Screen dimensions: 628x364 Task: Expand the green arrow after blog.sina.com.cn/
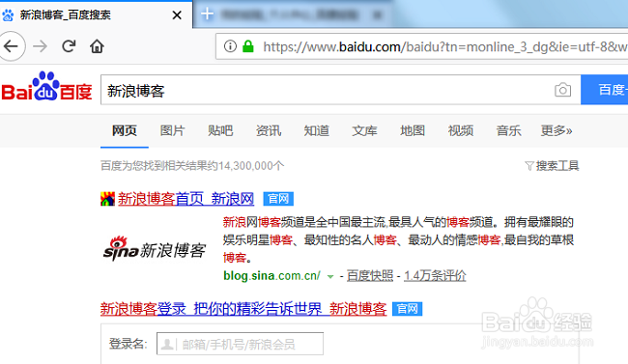tap(330, 276)
